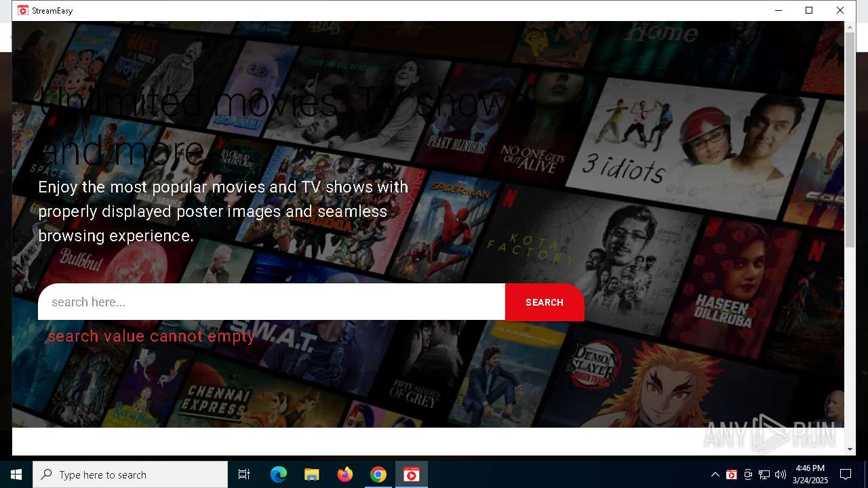Click the vertical scrollbar thumb

point(850,139)
